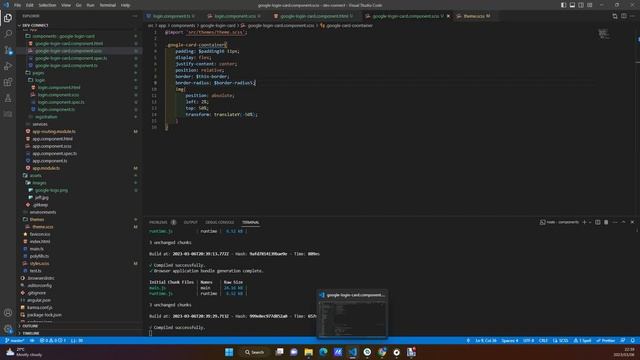This screenshot has width=640, height=360.
Task: Maximize the panel with chevron up
Action: click(x=624, y=222)
